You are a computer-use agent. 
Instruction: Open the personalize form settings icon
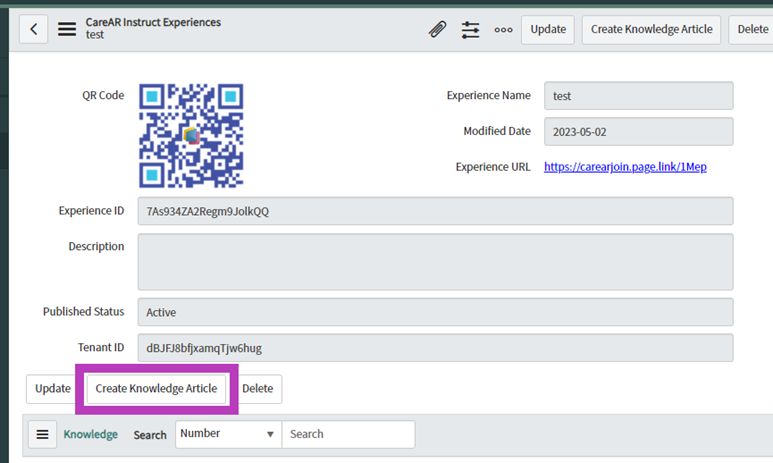[470, 29]
